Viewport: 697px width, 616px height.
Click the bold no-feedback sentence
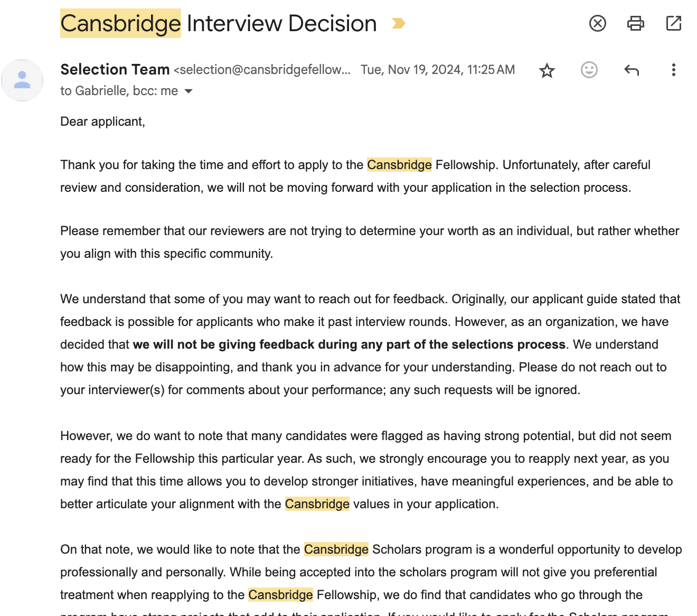coord(349,344)
